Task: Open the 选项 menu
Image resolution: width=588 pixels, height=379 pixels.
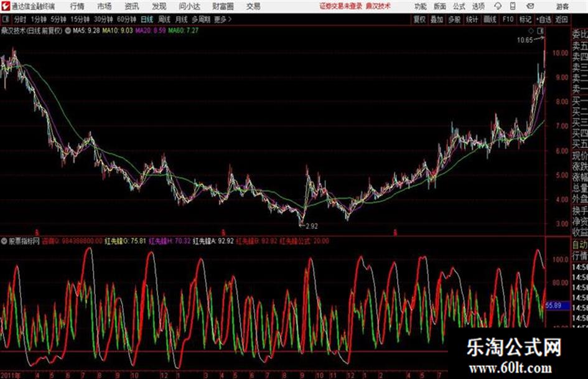Action: [478, 6]
